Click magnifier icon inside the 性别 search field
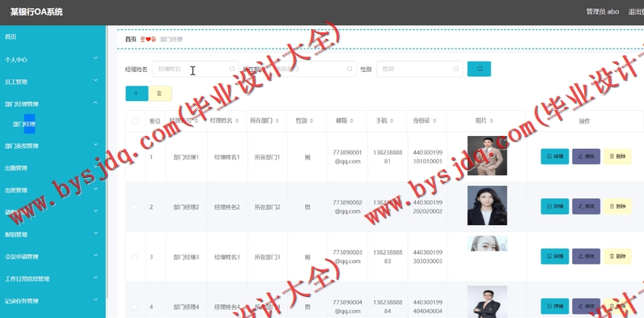 point(455,69)
